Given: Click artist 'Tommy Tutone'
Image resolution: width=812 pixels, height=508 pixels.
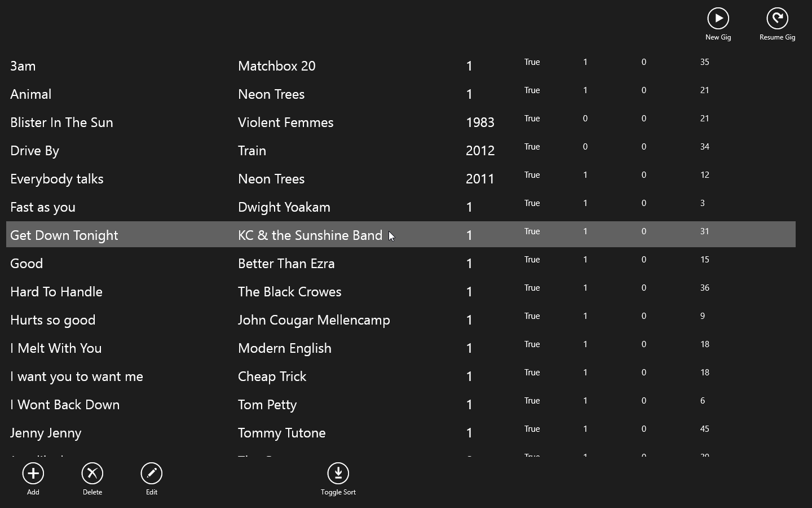Looking at the screenshot, I should pos(282,433).
